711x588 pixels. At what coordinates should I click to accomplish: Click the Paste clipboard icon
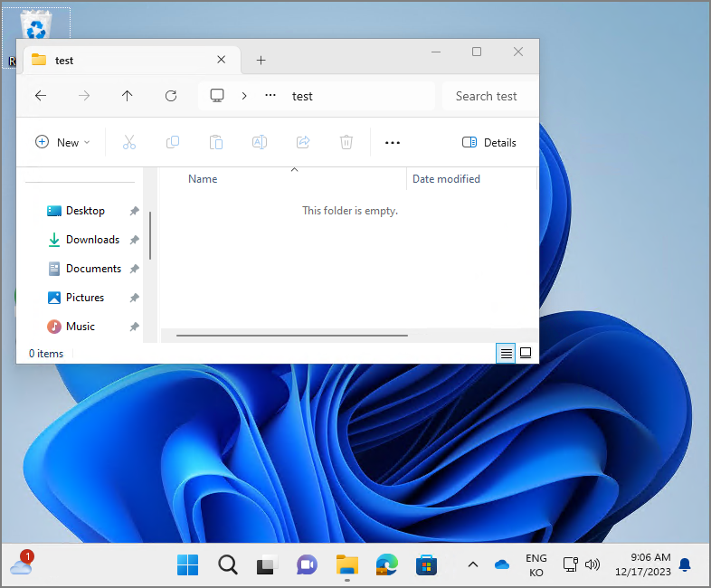click(216, 142)
